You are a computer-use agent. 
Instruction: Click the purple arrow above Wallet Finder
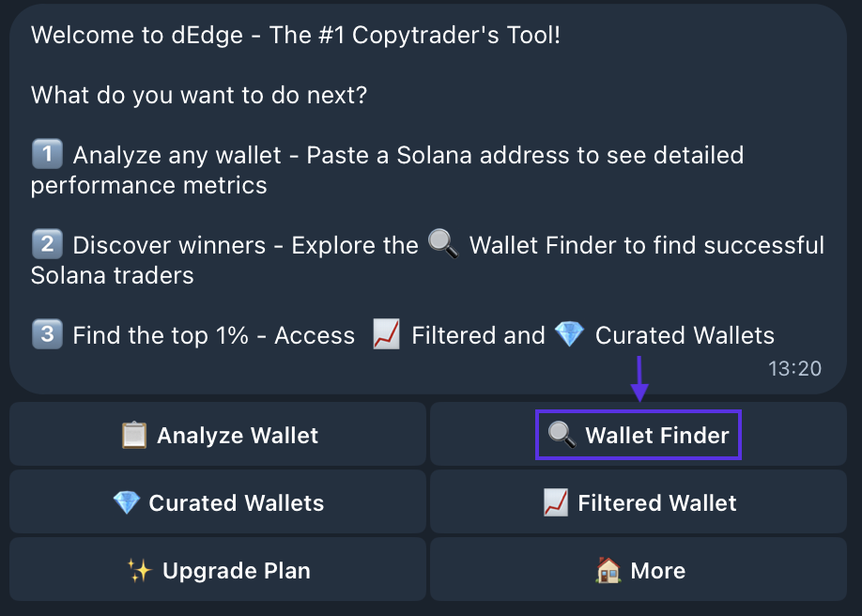tap(639, 378)
